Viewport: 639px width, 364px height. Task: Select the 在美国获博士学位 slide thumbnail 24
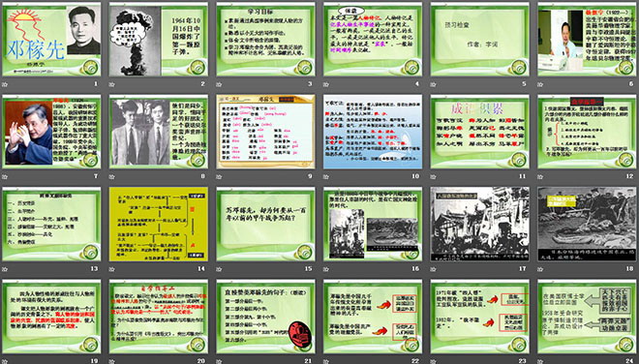[x=588, y=317]
